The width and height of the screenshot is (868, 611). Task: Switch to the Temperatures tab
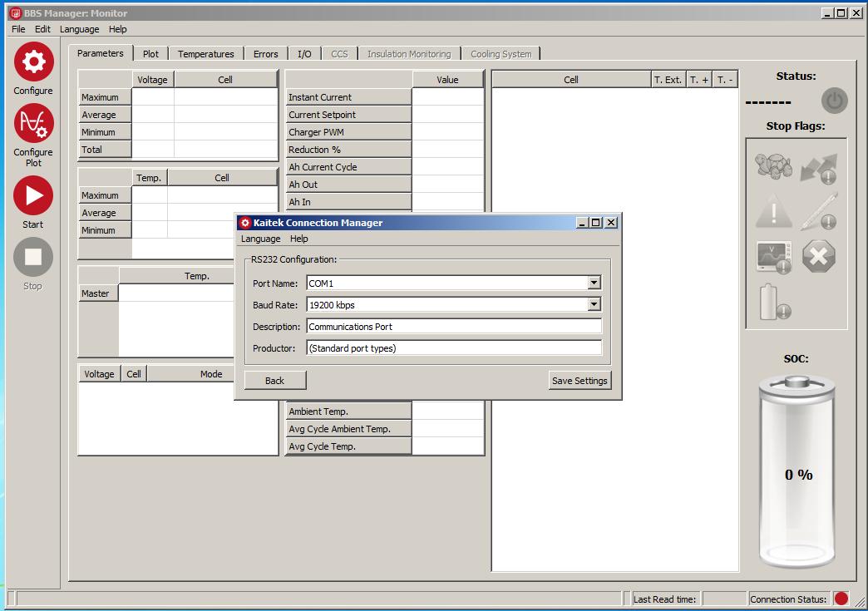pyautogui.click(x=205, y=53)
